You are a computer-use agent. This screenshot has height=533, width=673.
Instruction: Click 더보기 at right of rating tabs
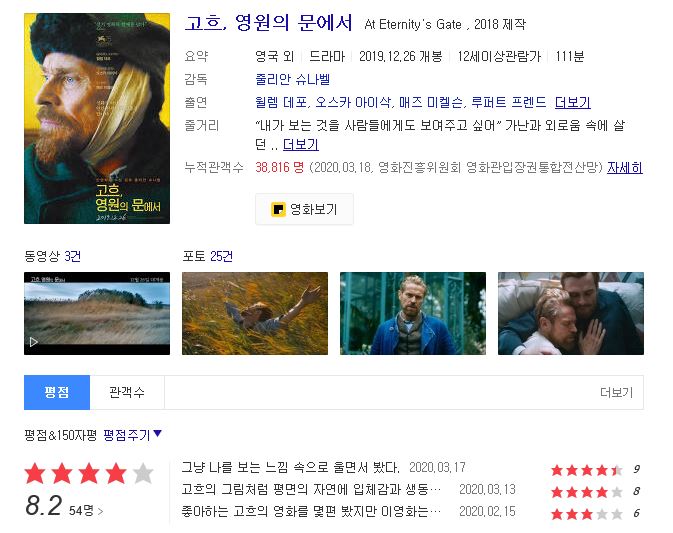616,392
